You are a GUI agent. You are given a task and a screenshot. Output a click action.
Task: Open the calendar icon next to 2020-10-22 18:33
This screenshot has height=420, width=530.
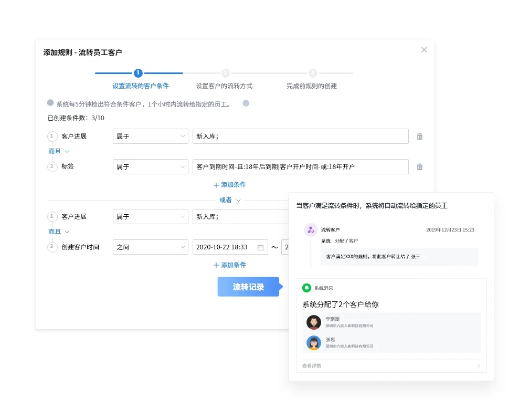tap(261, 247)
